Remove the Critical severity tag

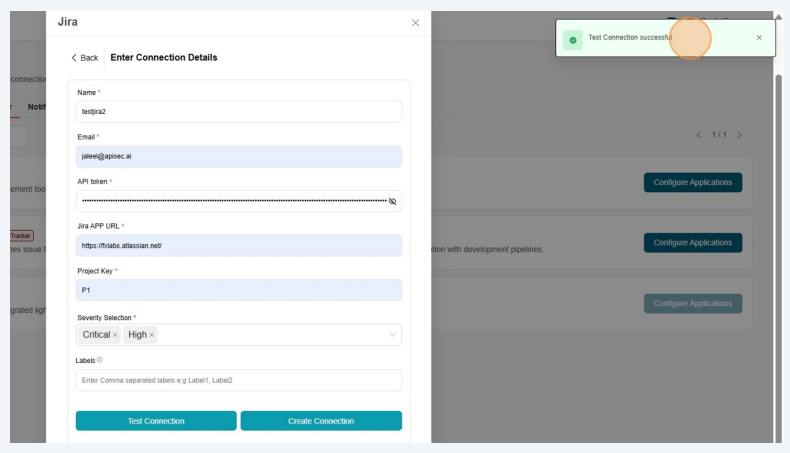click(x=115, y=335)
